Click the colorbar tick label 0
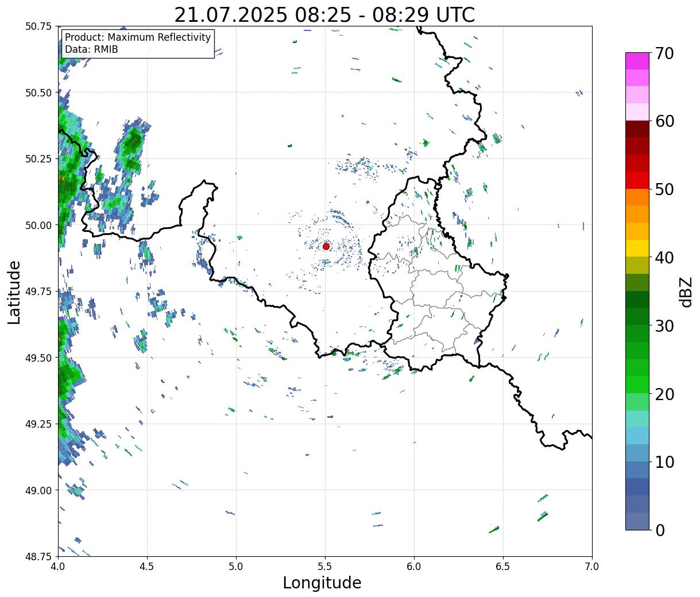700x597 pixels. click(x=660, y=530)
